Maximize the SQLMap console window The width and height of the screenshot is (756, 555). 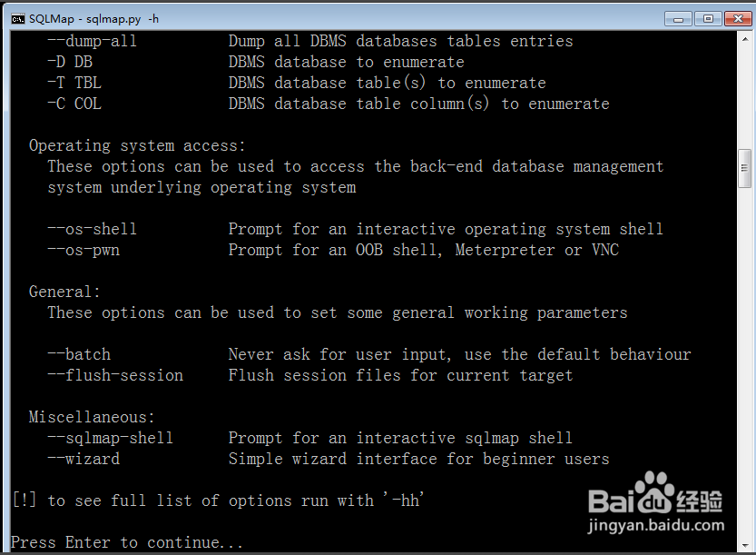click(708, 19)
